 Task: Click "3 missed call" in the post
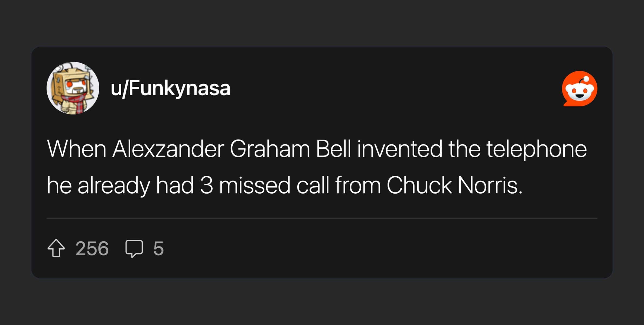point(264,186)
